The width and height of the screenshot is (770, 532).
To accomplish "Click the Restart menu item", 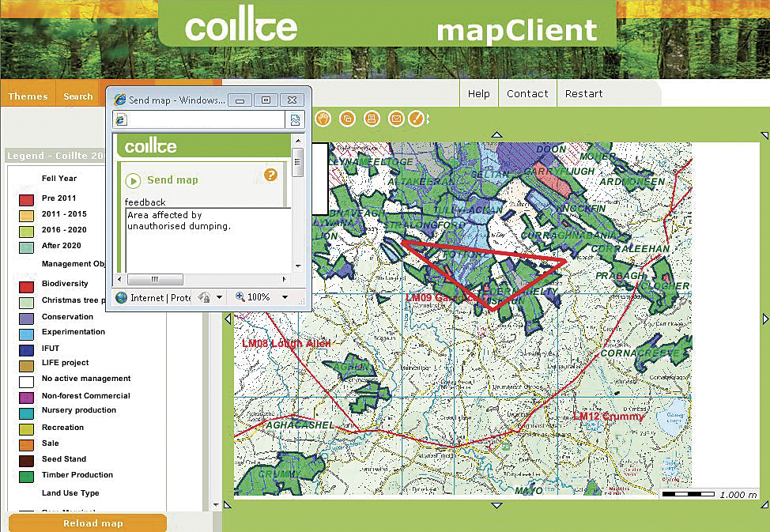I will point(584,93).
